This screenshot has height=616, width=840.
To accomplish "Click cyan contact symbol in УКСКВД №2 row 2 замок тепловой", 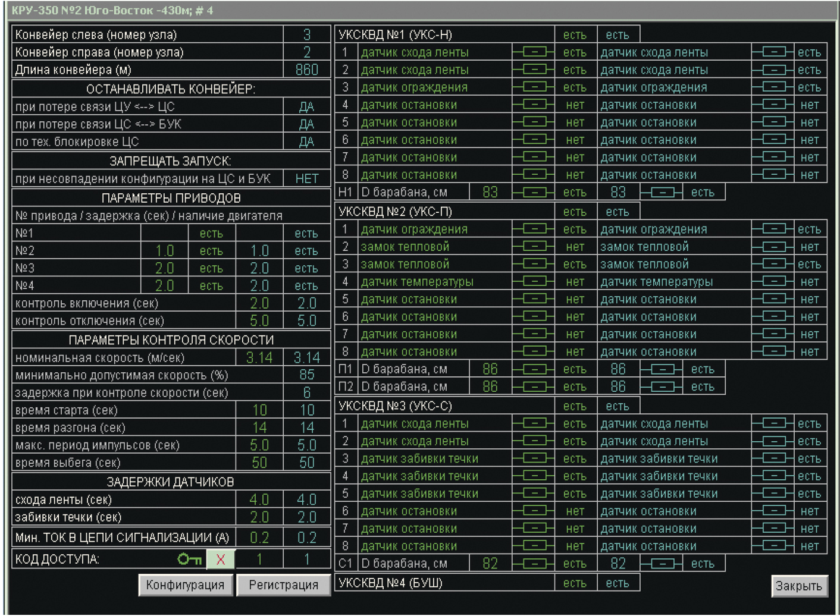I will pyautogui.click(x=773, y=247).
